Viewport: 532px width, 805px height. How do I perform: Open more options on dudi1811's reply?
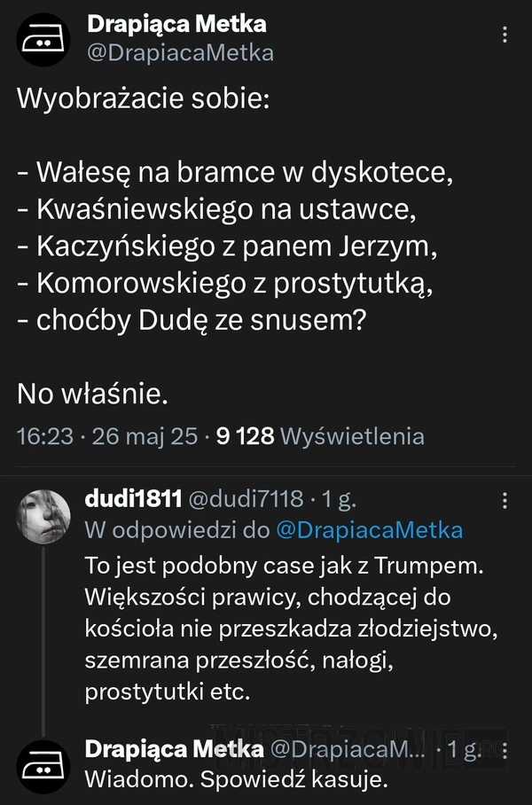(505, 500)
